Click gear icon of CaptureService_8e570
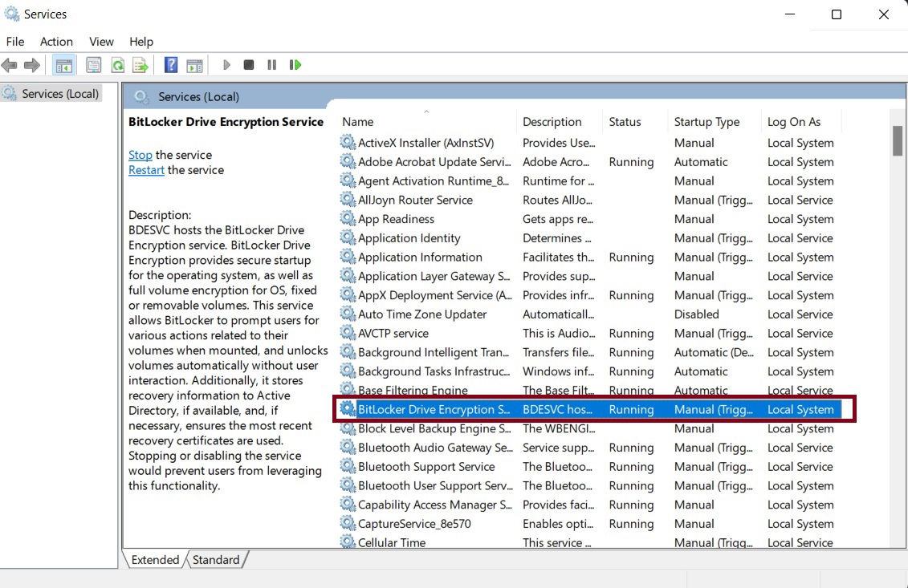This screenshot has height=588, width=908. coord(348,523)
